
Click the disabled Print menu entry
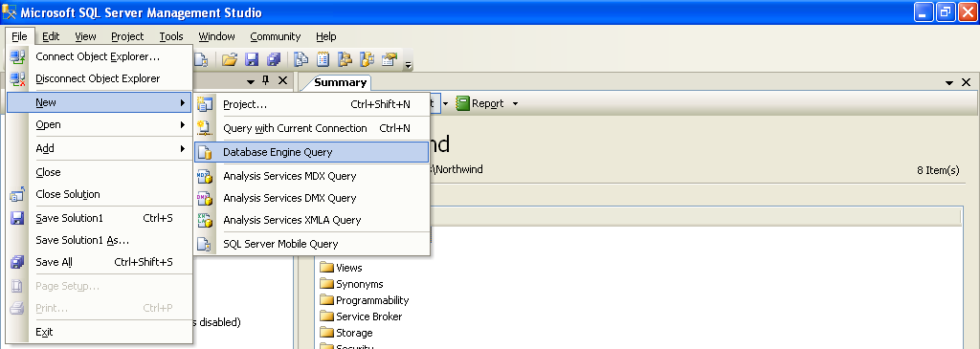tap(99, 308)
